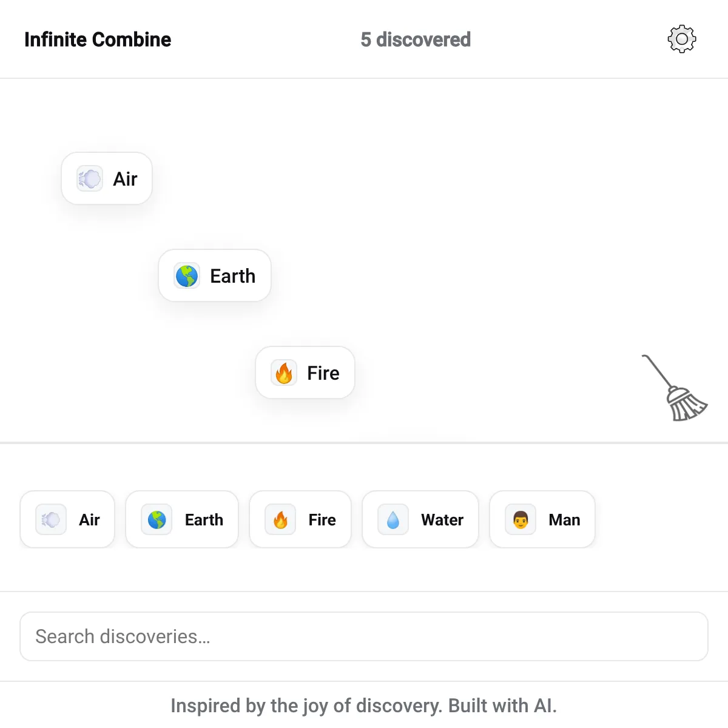Click the globe emoji on canvas Earth tile

tap(187, 276)
